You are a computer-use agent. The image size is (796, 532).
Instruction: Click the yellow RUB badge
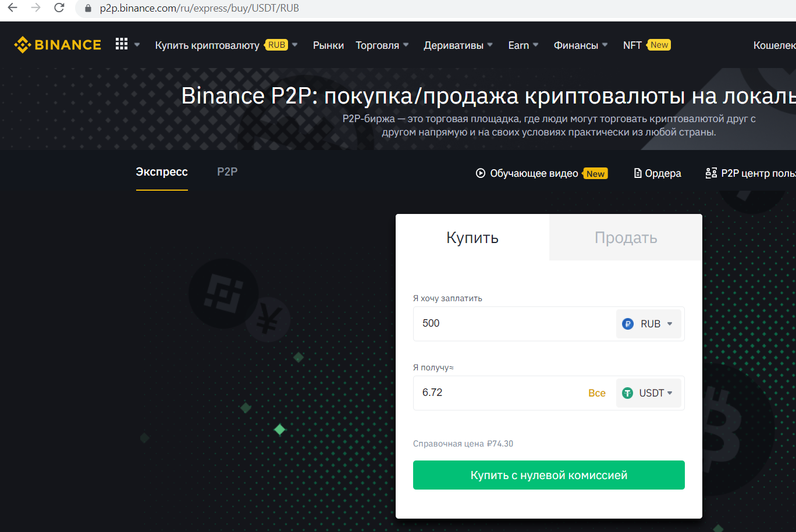coord(277,45)
